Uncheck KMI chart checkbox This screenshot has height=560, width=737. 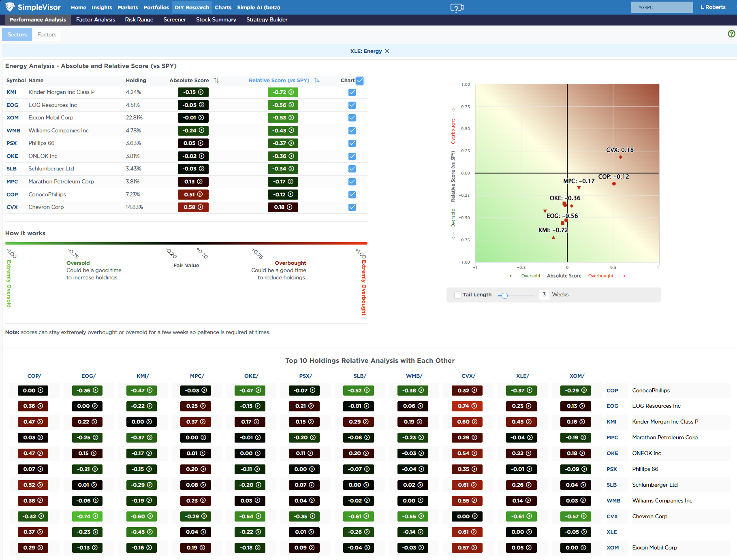(352, 92)
